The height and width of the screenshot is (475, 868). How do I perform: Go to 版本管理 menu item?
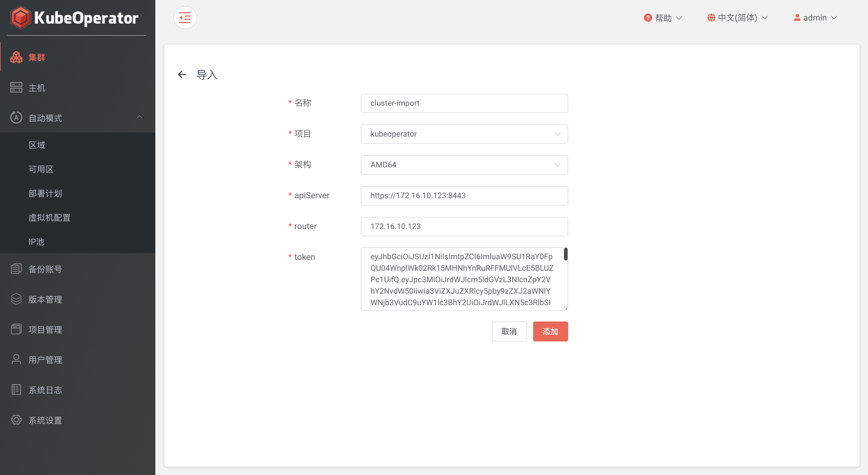(x=77, y=299)
